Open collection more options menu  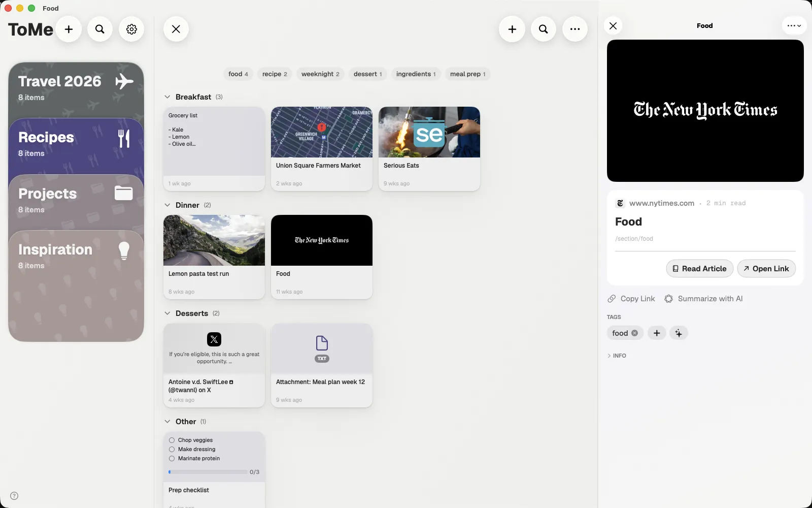(x=575, y=29)
